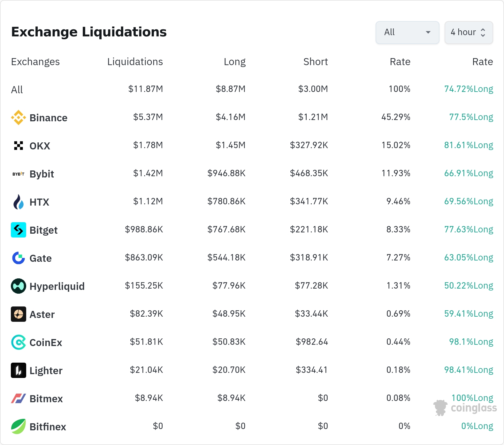Screen dimensions: 504x445
Task: Click the Bitfinex leaf logo icon
Action: pos(19,426)
